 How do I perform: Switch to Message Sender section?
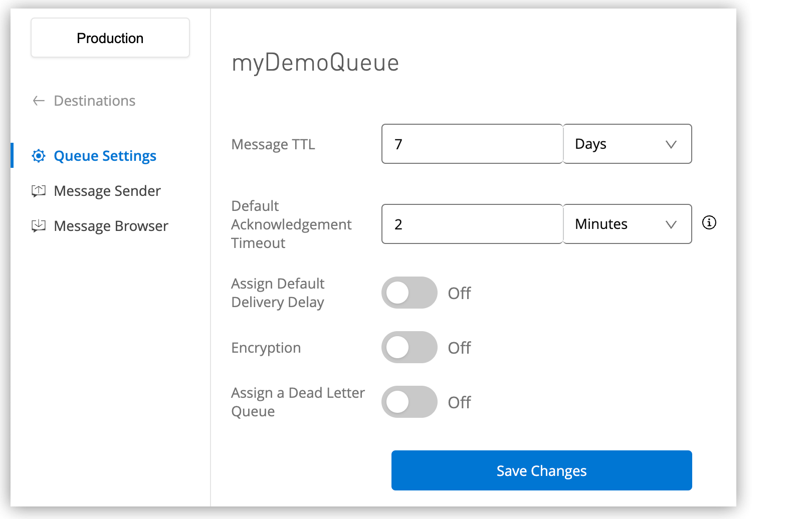pos(107,191)
